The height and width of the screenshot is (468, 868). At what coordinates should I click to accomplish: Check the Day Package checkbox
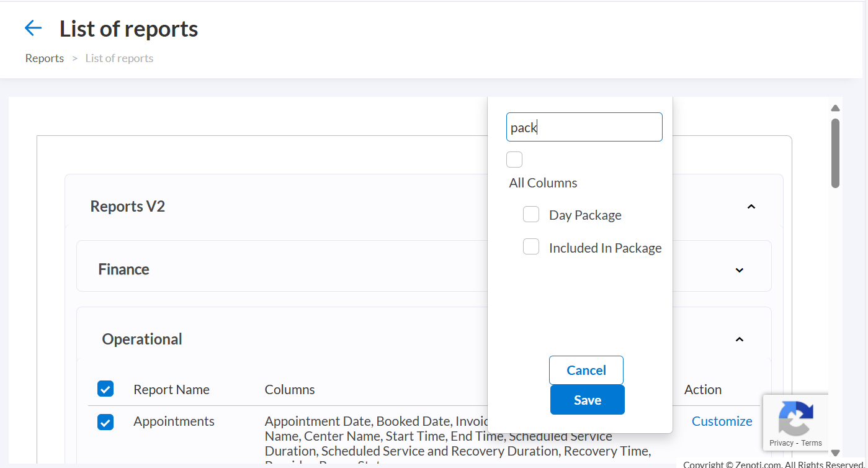point(531,214)
